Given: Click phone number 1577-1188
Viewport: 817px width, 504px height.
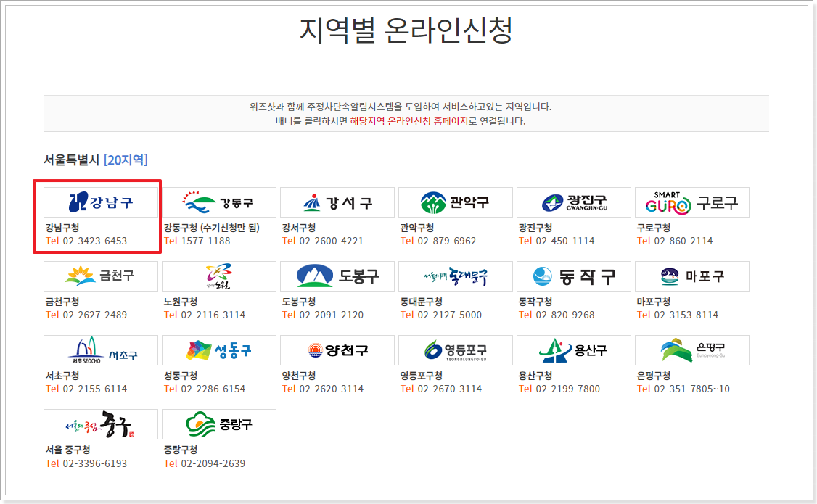Looking at the screenshot, I should (205, 241).
